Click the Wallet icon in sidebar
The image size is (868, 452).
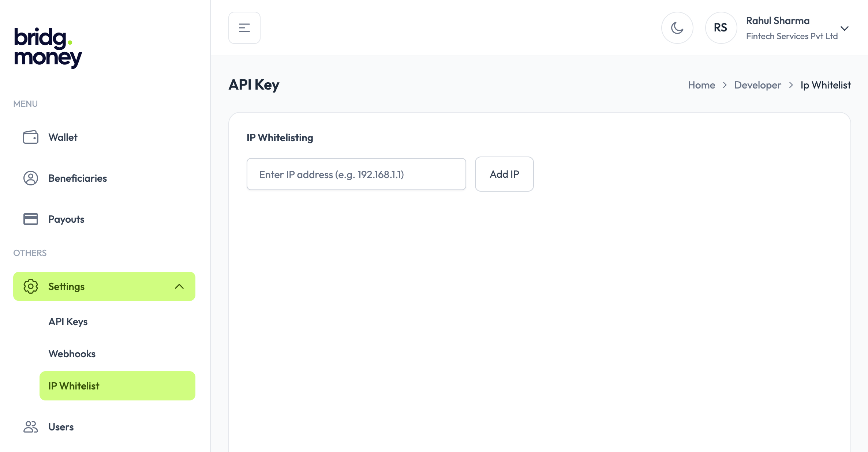pos(31,138)
